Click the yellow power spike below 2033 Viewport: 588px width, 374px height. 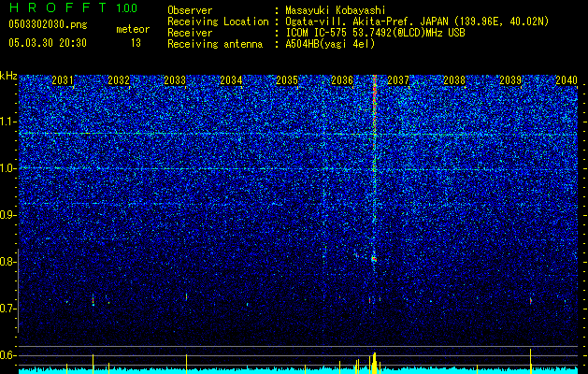click(x=186, y=364)
